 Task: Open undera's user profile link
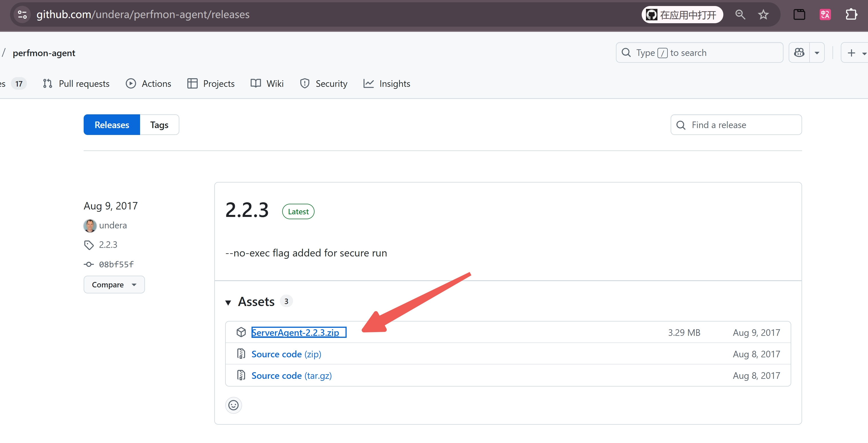tap(113, 225)
